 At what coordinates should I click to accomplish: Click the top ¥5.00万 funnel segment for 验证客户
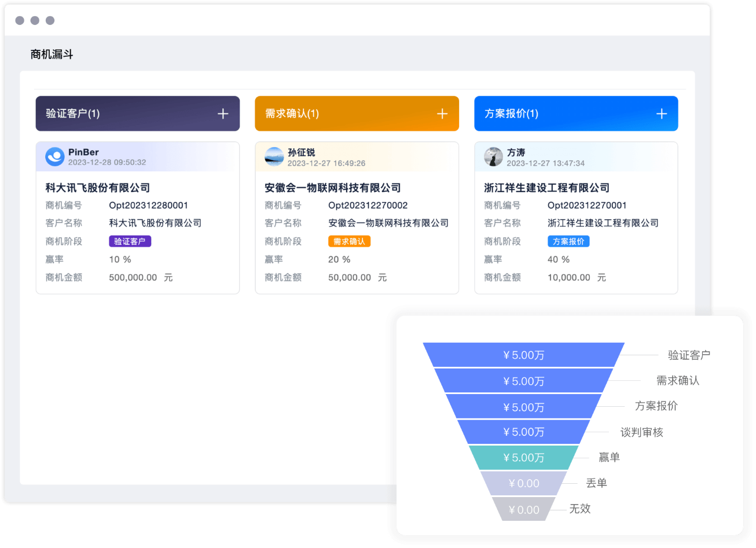[x=523, y=355]
